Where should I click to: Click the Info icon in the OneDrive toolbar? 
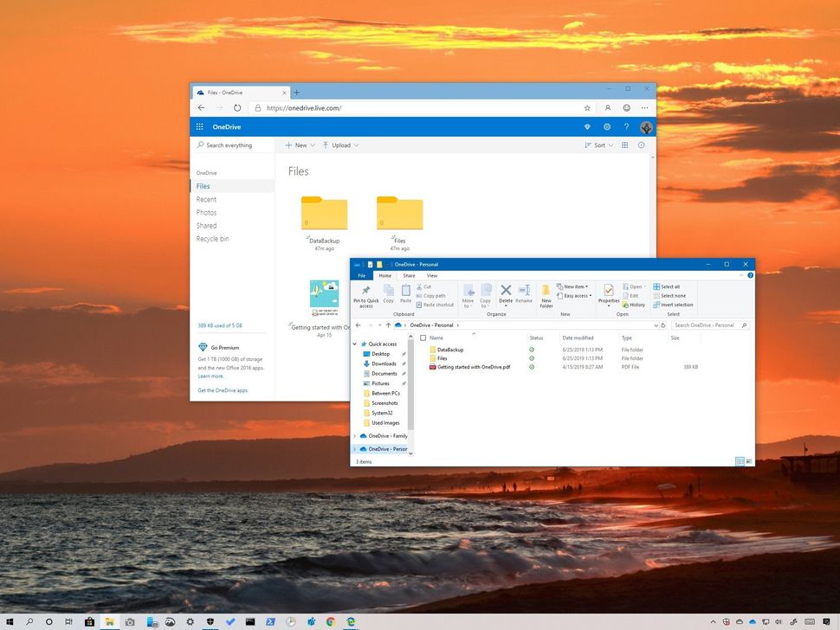[x=641, y=145]
